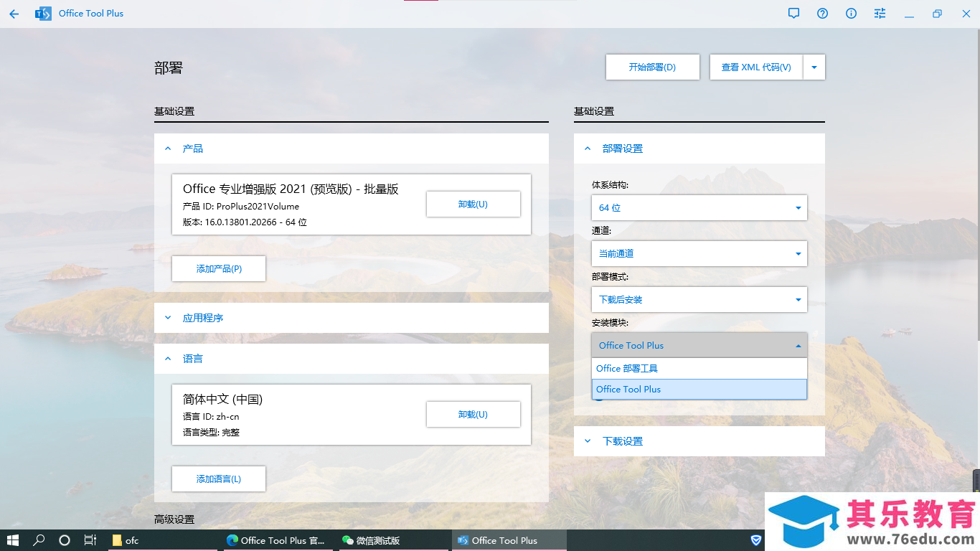Close the 安装模块 combo box
This screenshot has width=980, height=551.
pos(699,345)
